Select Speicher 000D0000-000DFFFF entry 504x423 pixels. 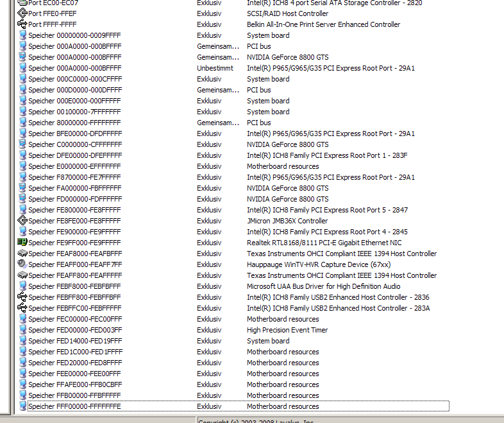coord(75,90)
